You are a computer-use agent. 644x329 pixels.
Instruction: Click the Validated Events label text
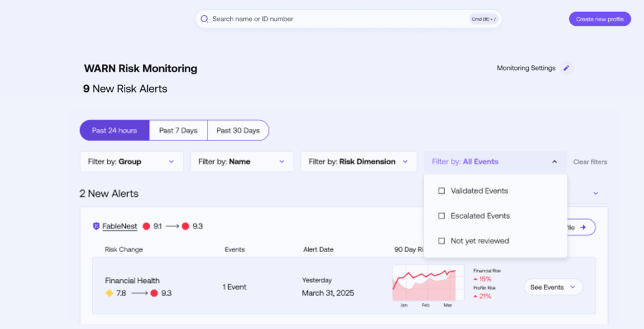pyautogui.click(x=479, y=191)
